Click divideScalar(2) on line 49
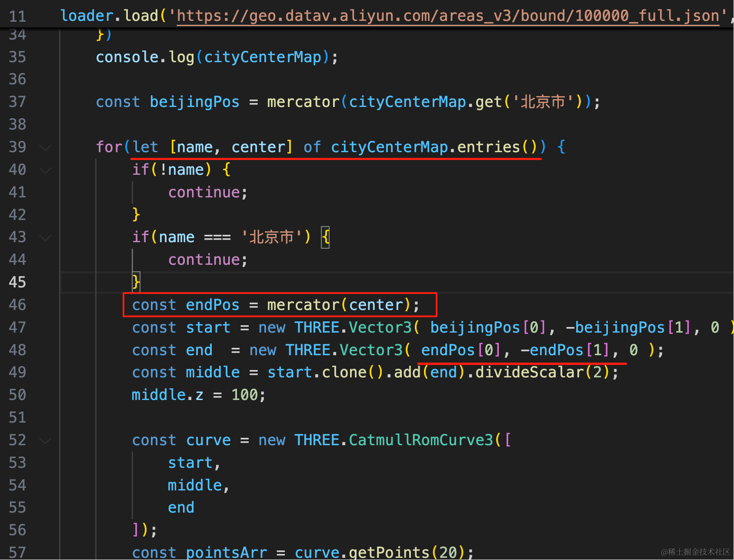Viewport: 734px width, 560px height. [x=543, y=372]
